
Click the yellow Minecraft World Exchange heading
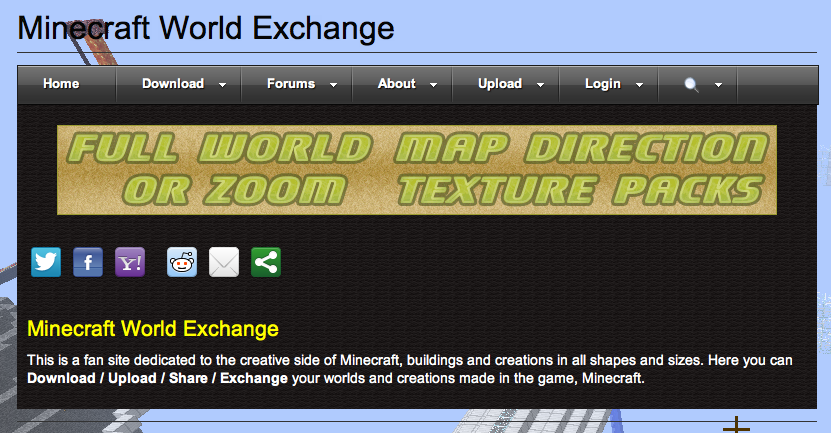pyautogui.click(x=153, y=329)
